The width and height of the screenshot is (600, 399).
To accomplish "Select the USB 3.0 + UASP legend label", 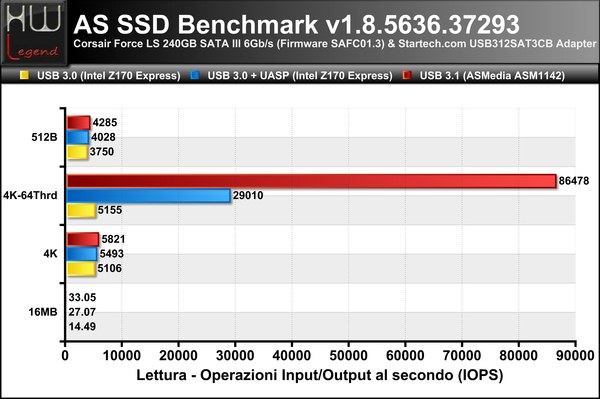I will pos(300,76).
